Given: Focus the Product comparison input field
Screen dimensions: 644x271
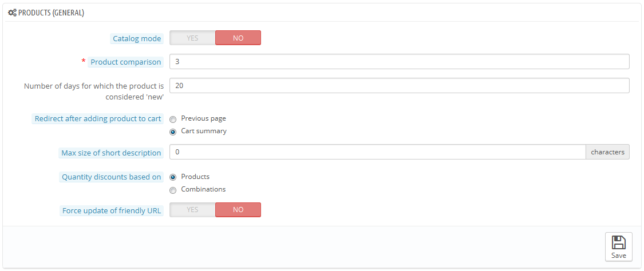Looking at the screenshot, I should coord(399,62).
